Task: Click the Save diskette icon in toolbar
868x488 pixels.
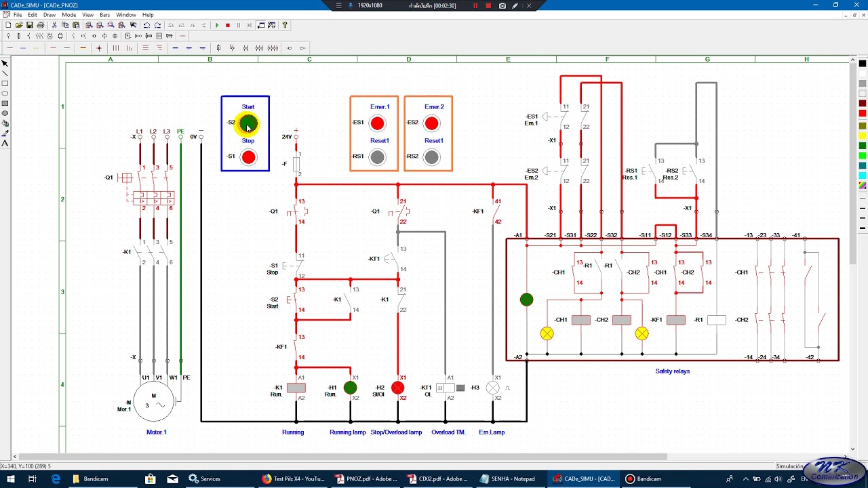Action: tap(30, 25)
